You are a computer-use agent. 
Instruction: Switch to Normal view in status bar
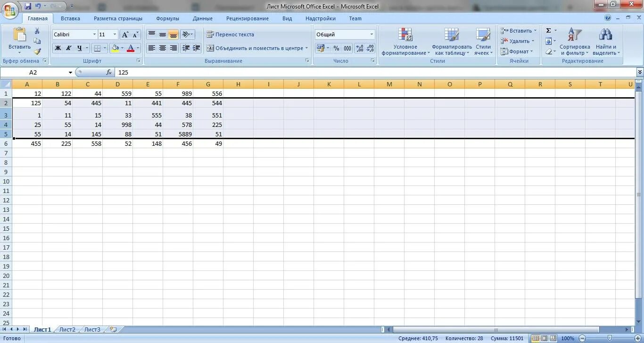[536, 338]
